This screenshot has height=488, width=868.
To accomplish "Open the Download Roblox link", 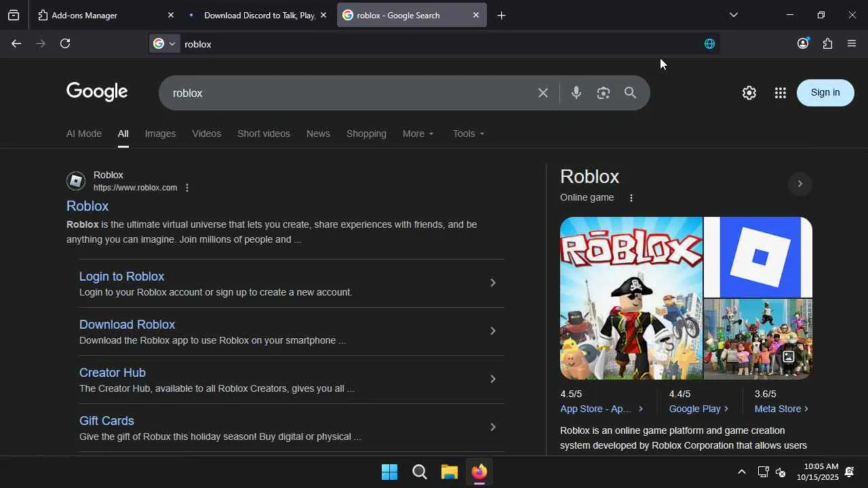I will coord(127,325).
